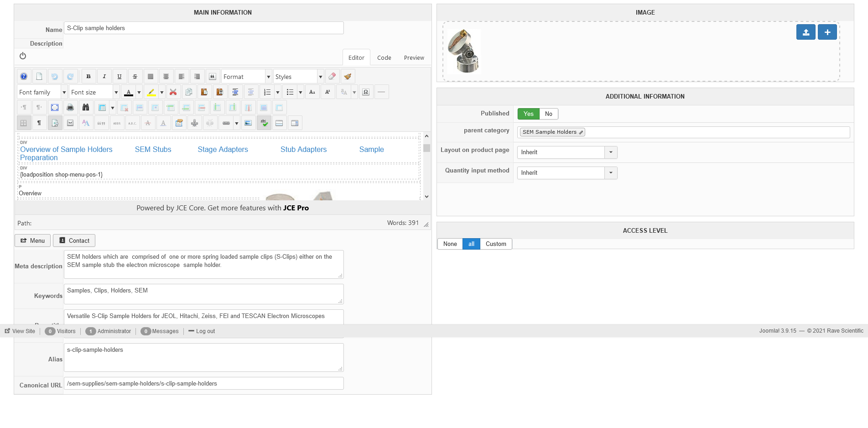The width and height of the screenshot is (868, 428).
Task: Insert an anchor with the anchor icon
Action: coord(194,123)
